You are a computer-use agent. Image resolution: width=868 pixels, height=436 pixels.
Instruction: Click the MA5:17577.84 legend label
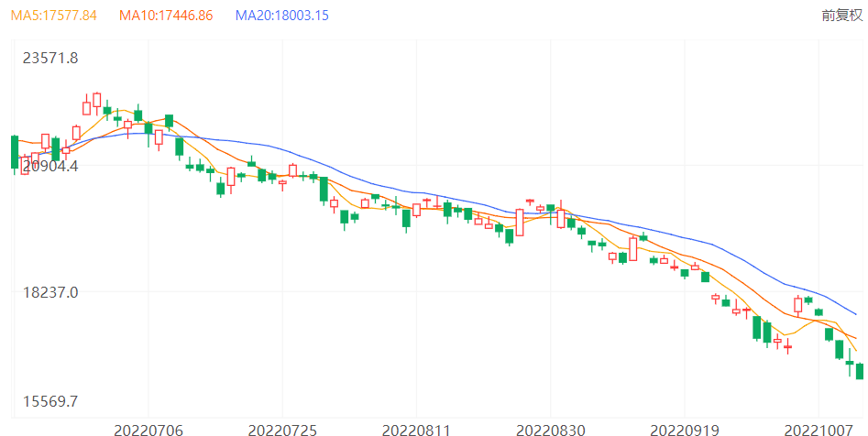click(54, 15)
